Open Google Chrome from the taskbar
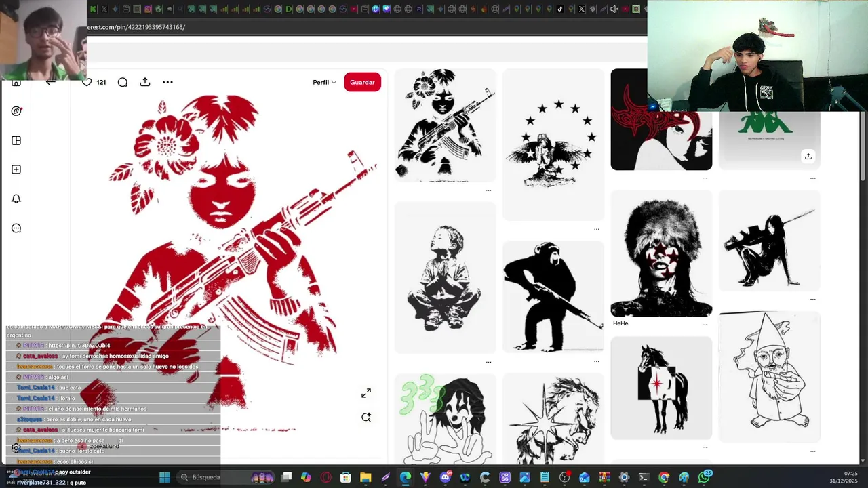868x488 pixels. pyautogui.click(x=664, y=477)
